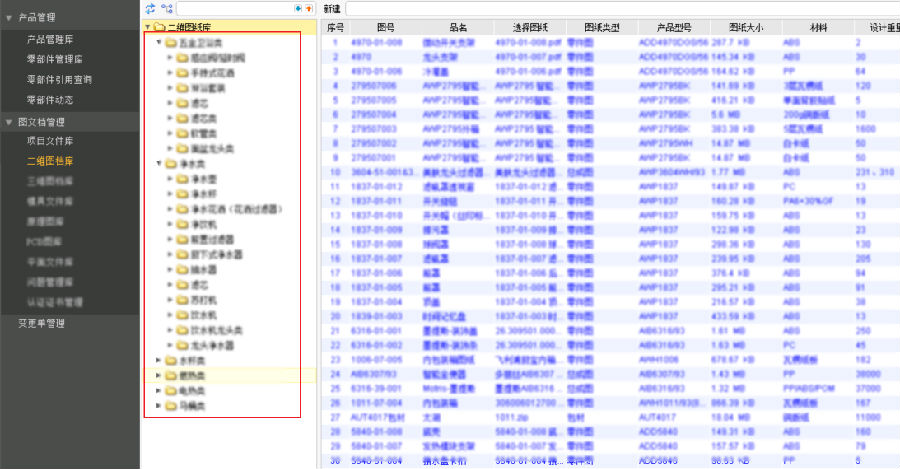The width and height of the screenshot is (900, 469).
Task: Expand the 燃热类 tree folder arrow
Action: [x=159, y=375]
